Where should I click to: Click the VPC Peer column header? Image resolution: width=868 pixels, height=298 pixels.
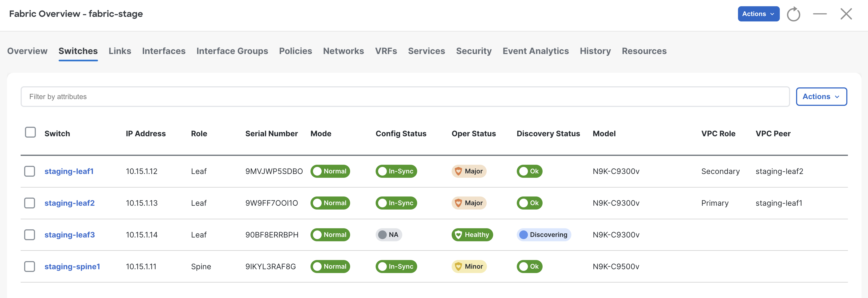point(773,134)
